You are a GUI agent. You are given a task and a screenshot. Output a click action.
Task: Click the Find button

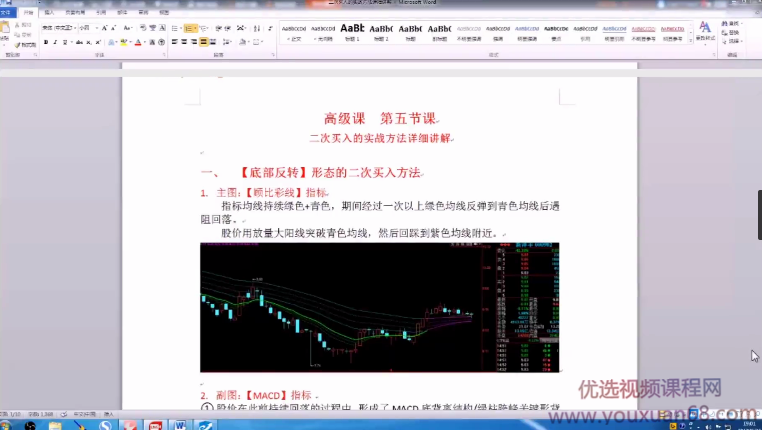(730, 23)
